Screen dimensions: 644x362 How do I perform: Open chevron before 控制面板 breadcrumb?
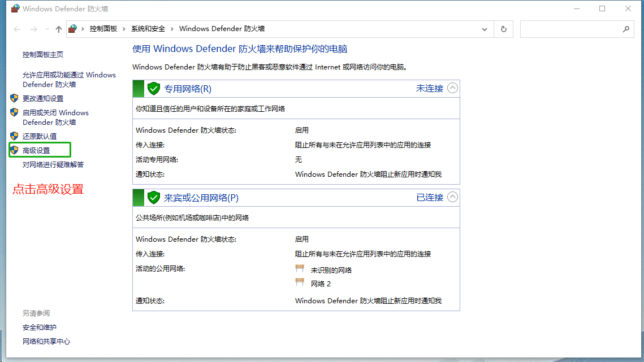tap(83, 29)
